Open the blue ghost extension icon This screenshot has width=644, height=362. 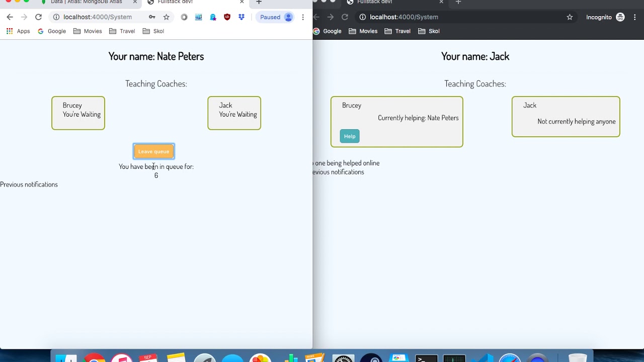click(213, 17)
